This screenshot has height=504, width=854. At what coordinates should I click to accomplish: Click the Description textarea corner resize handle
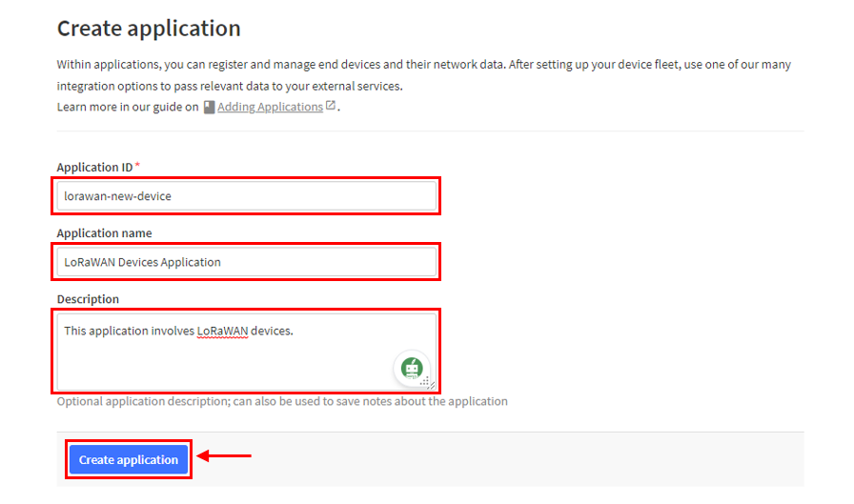click(432, 385)
